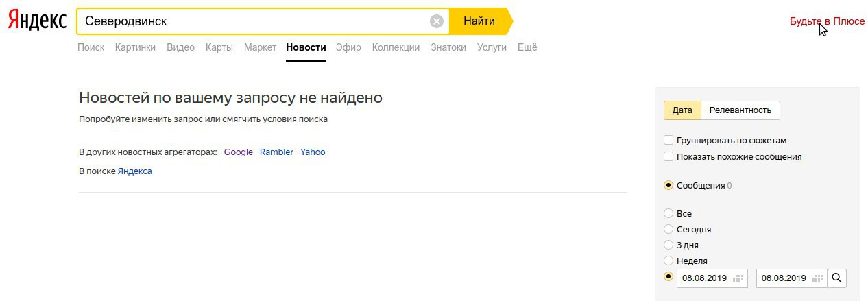Viewport: 868px width, 301px height.
Task: Clear the search field with X icon
Action: [x=437, y=21]
